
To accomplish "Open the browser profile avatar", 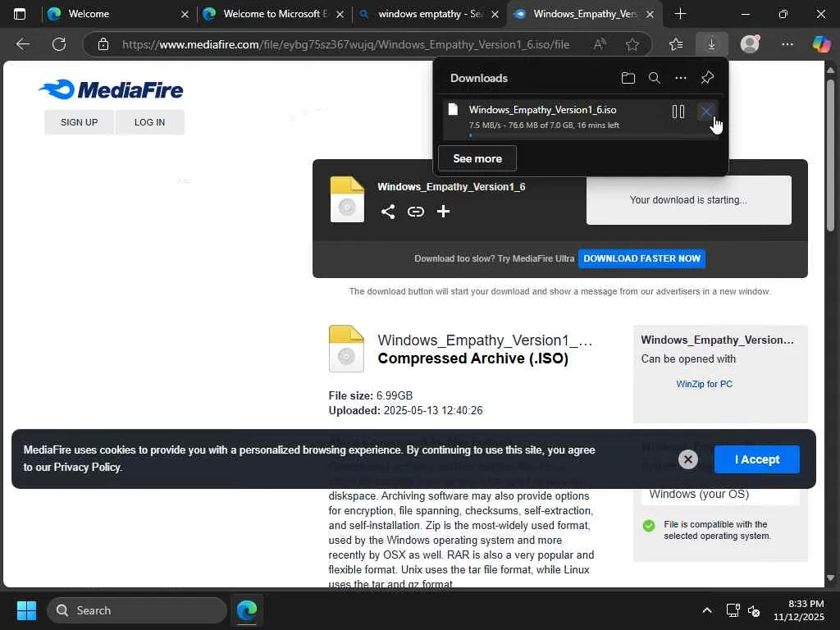I will 750,44.
